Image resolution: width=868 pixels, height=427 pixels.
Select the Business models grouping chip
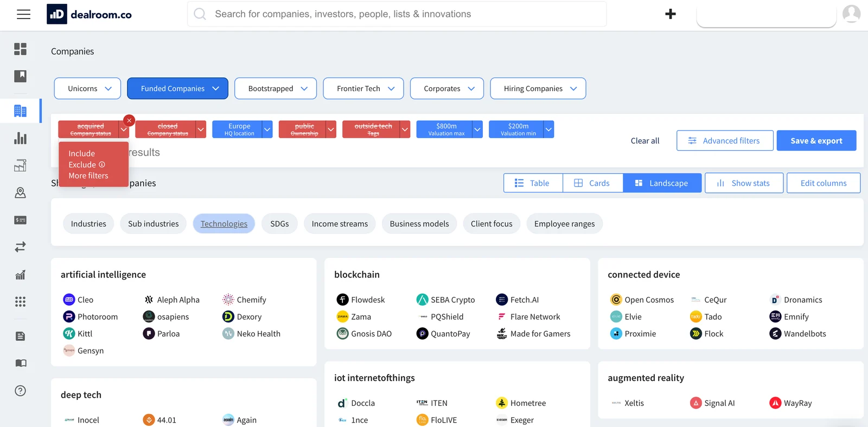(x=419, y=224)
